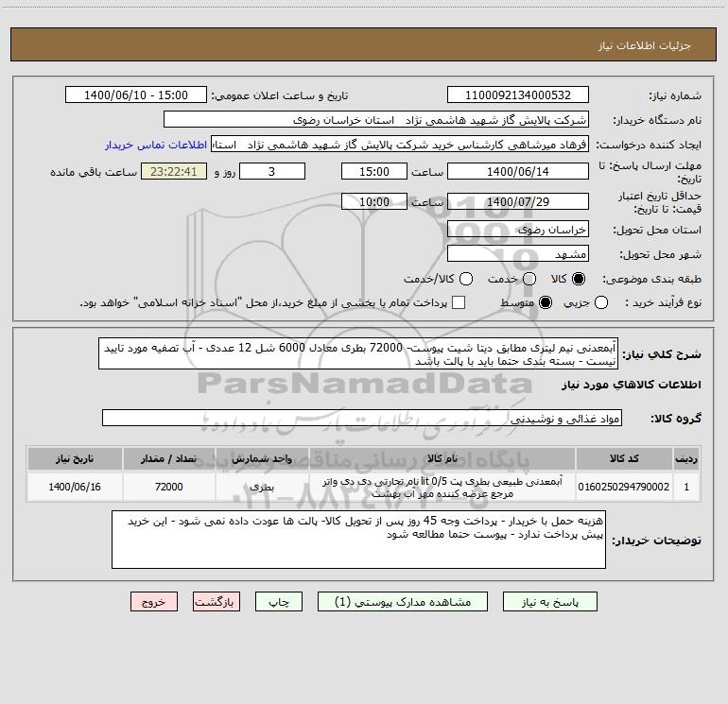The image size is (728, 704).
Task: Click the خروج exit button
Action: (154, 602)
